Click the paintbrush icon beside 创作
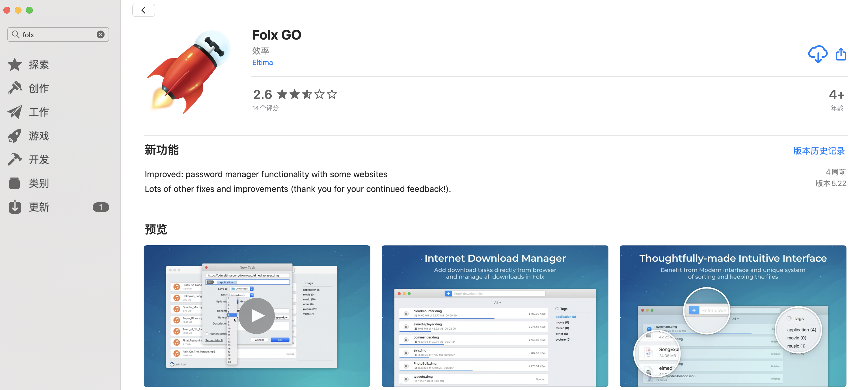This screenshot has width=868, height=390. coord(14,88)
